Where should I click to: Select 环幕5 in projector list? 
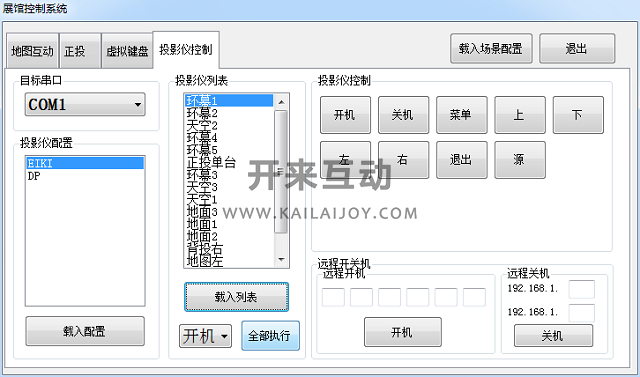(x=229, y=150)
